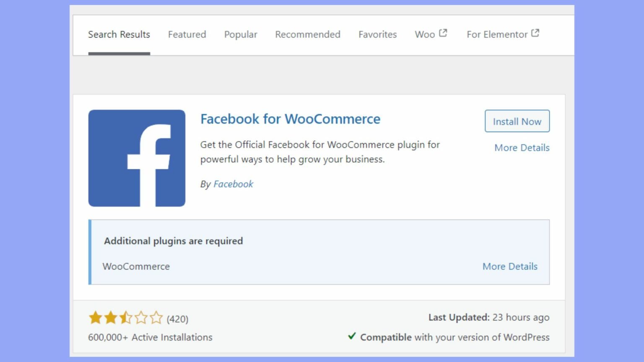Click the last empty rating star
The width and height of the screenshot is (644, 362).
click(x=156, y=318)
